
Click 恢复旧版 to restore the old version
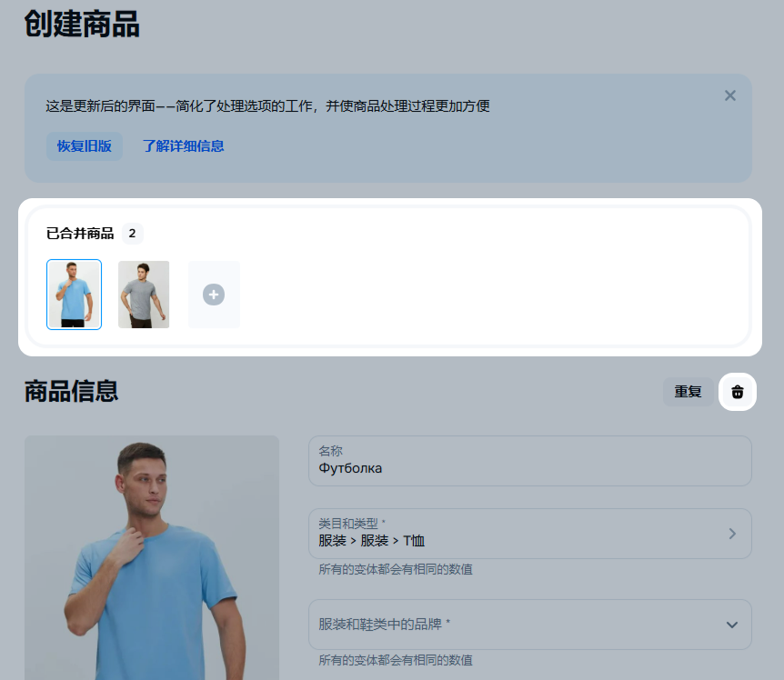click(x=84, y=146)
